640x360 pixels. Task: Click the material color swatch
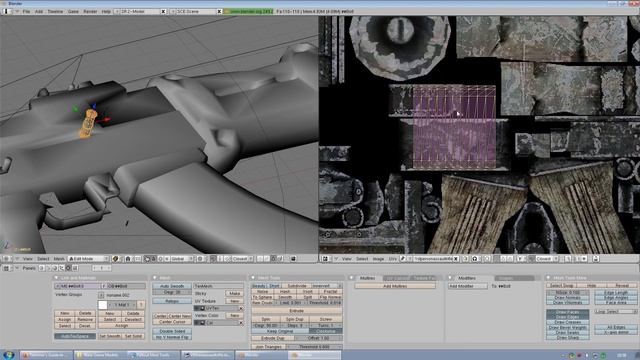[103, 305]
